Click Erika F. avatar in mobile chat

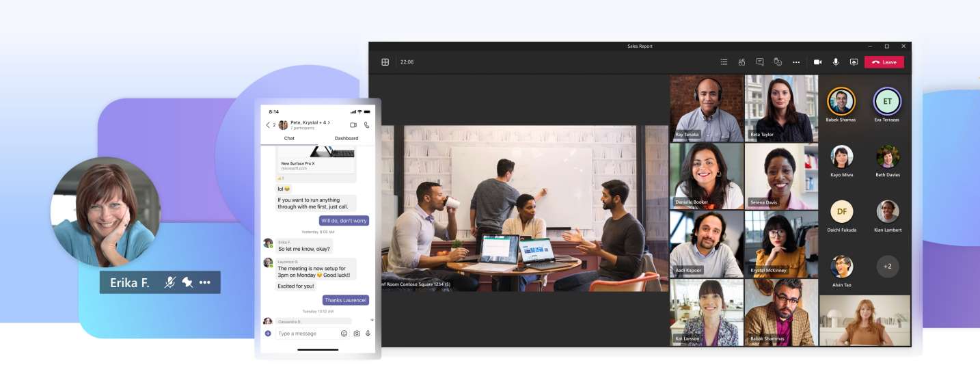pos(268,243)
